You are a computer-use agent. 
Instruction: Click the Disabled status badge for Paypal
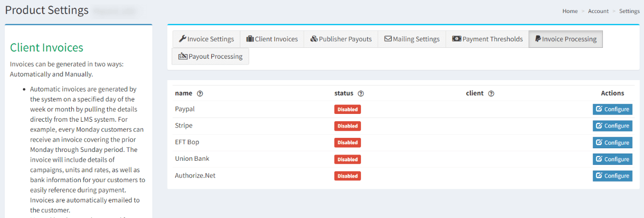[x=347, y=109]
